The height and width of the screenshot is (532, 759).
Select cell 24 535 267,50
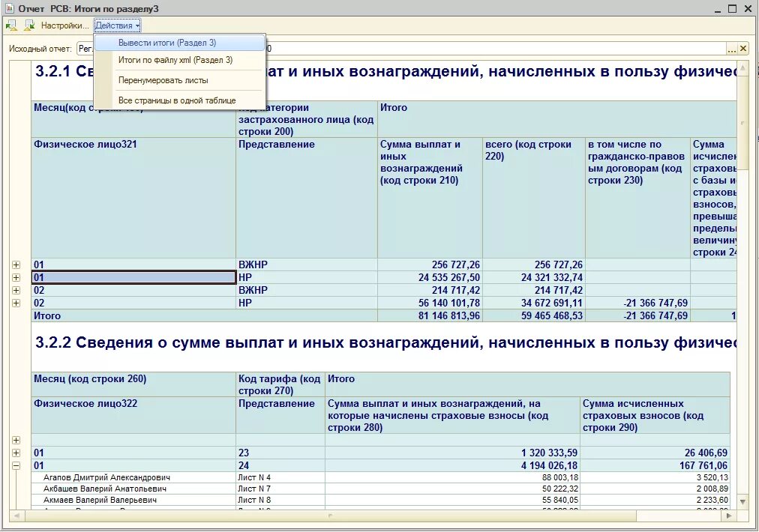tap(430, 277)
